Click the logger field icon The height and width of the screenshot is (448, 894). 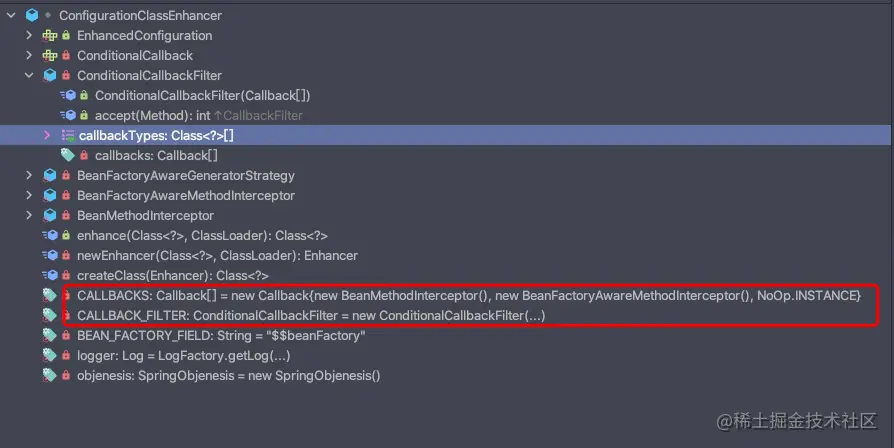pyautogui.click(x=50, y=355)
